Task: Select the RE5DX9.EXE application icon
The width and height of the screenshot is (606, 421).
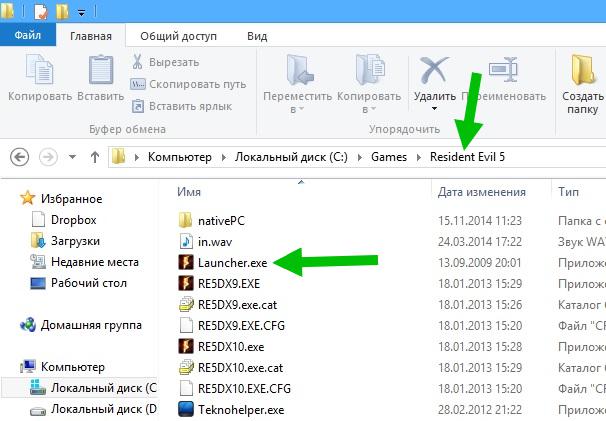Action: click(x=186, y=283)
